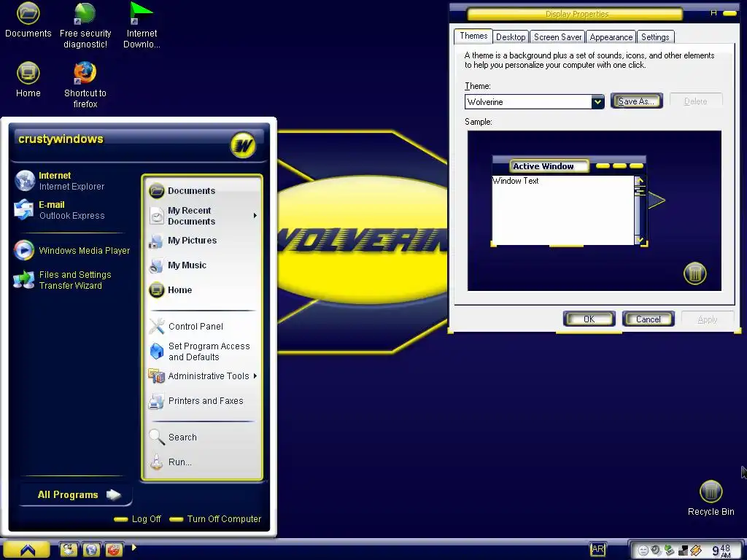Click the crustywindows user name
Image resolution: width=747 pixels, height=560 pixels.
click(61, 139)
